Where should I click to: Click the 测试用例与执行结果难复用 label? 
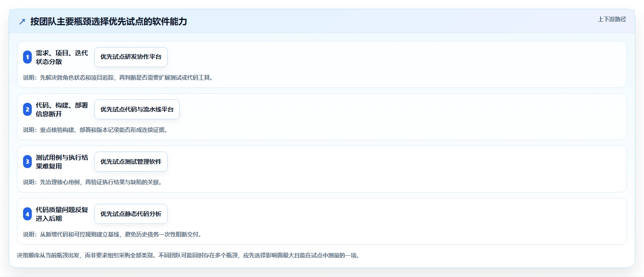pyautogui.click(x=62, y=162)
